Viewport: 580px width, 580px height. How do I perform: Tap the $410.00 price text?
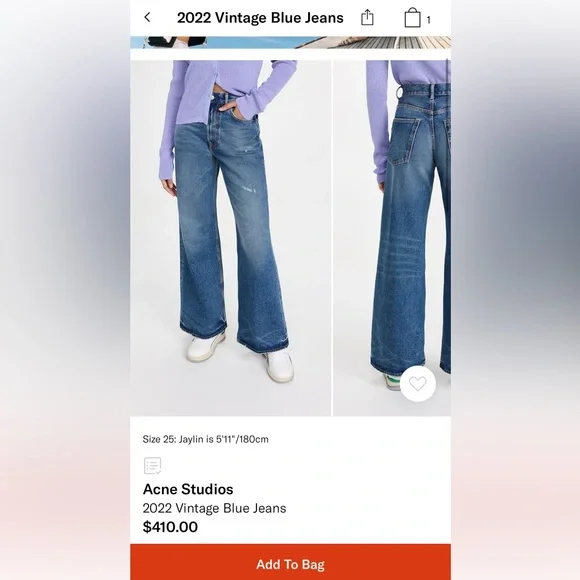coord(171,527)
